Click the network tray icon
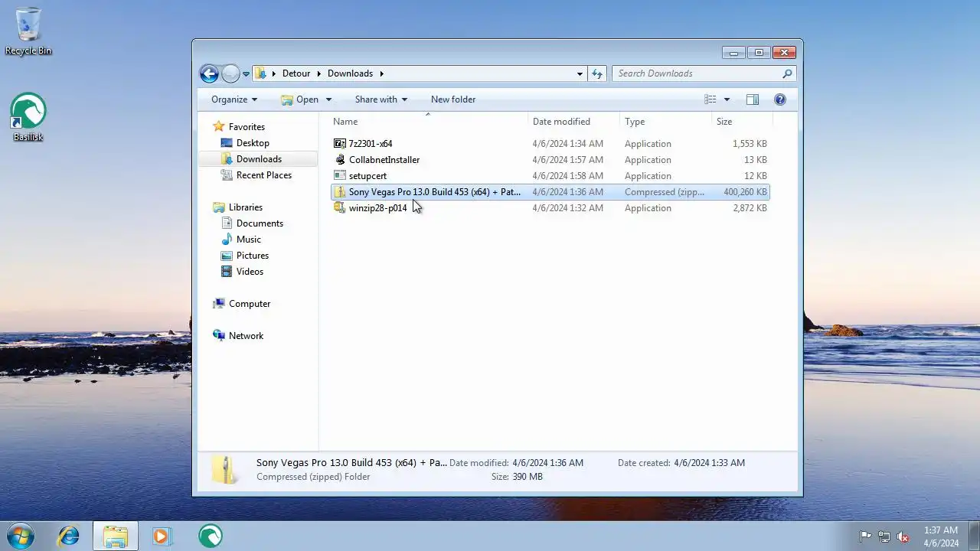Screen dimensions: 980x551 884,536
